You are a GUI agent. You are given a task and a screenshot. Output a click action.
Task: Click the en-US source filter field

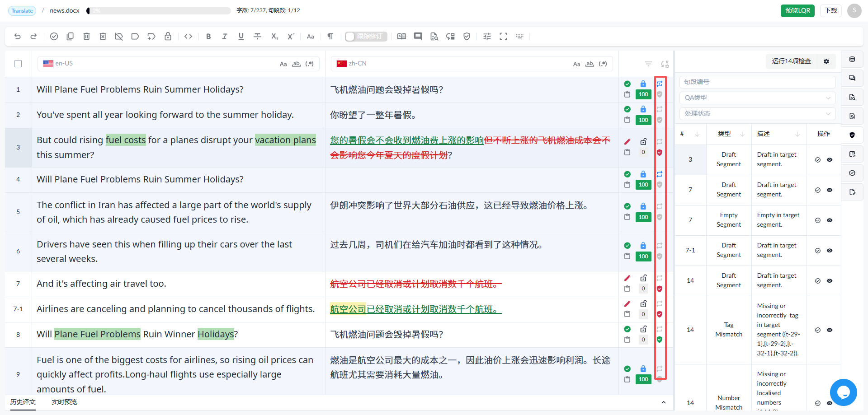tap(179, 64)
